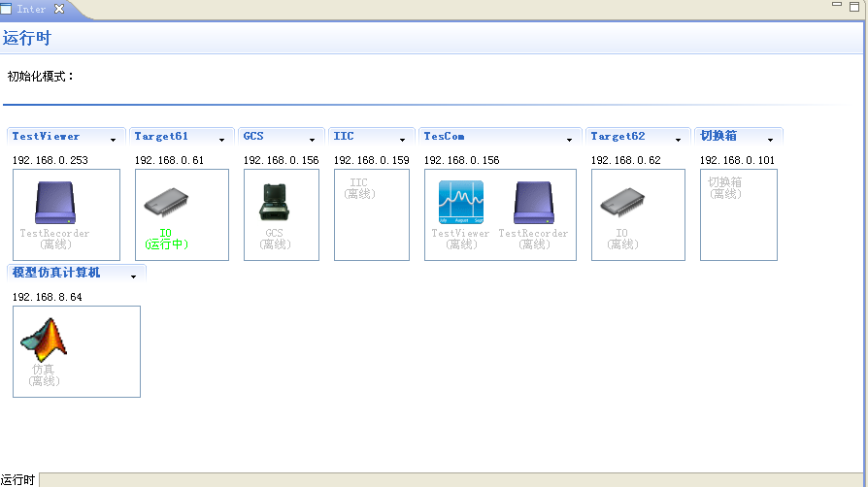Switch to the Inter editor tab
Screen dimensions: 868x487
click(31, 9)
